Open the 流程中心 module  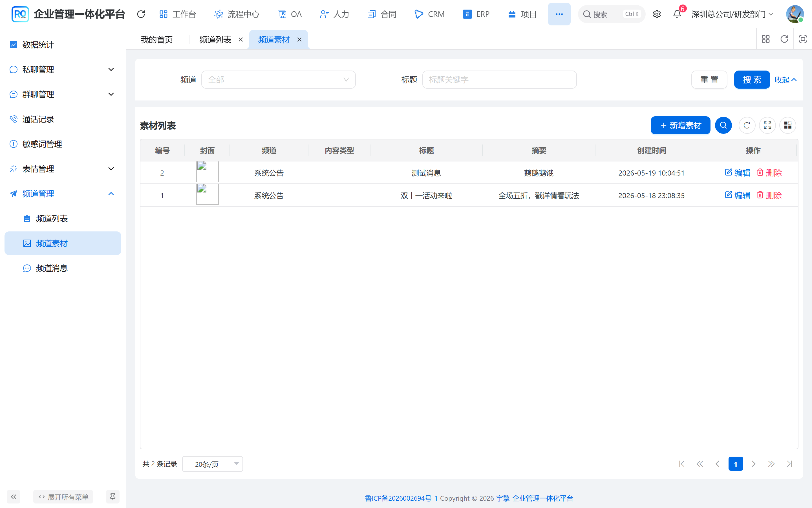click(x=237, y=14)
